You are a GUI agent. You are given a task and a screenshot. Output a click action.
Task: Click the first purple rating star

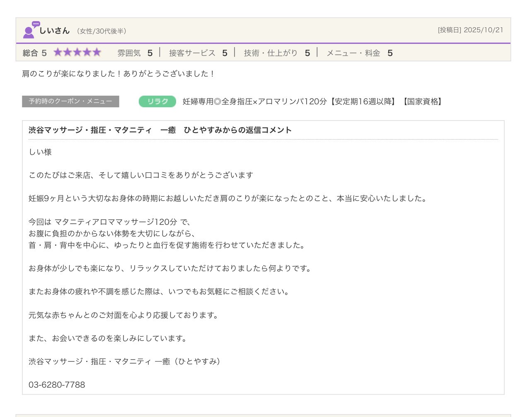click(x=58, y=52)
